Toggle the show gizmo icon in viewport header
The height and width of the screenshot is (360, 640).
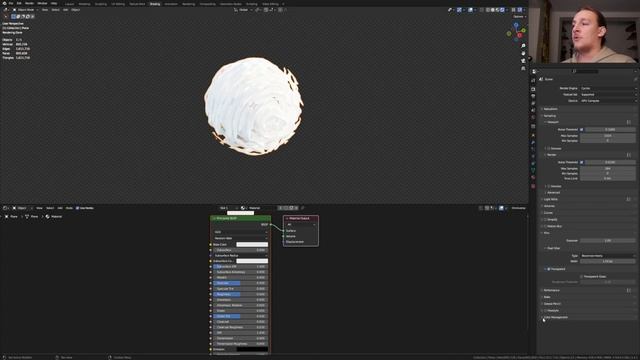tap(459, 10)
